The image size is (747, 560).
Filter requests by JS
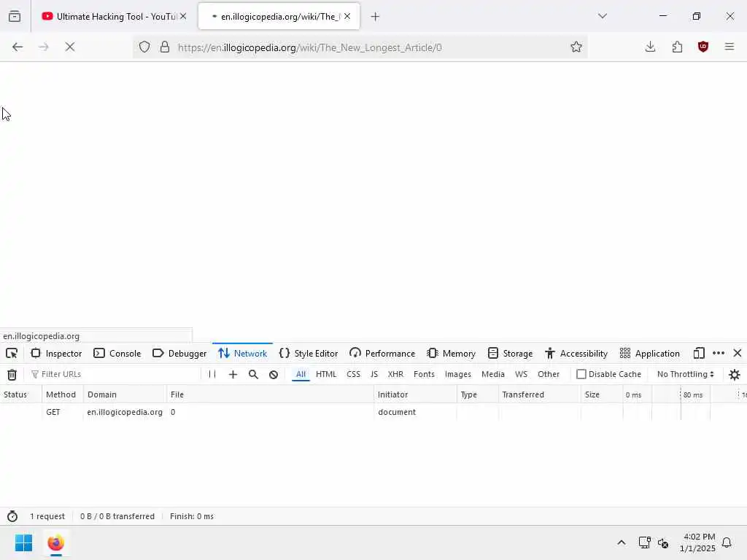(x=374, y=374)
